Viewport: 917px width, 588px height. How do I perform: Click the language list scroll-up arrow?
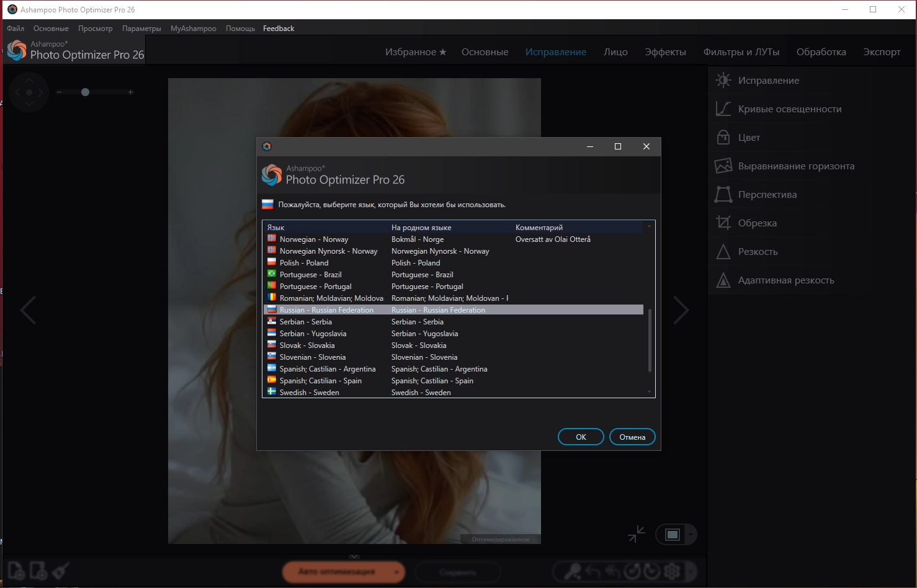coord(650,226)
